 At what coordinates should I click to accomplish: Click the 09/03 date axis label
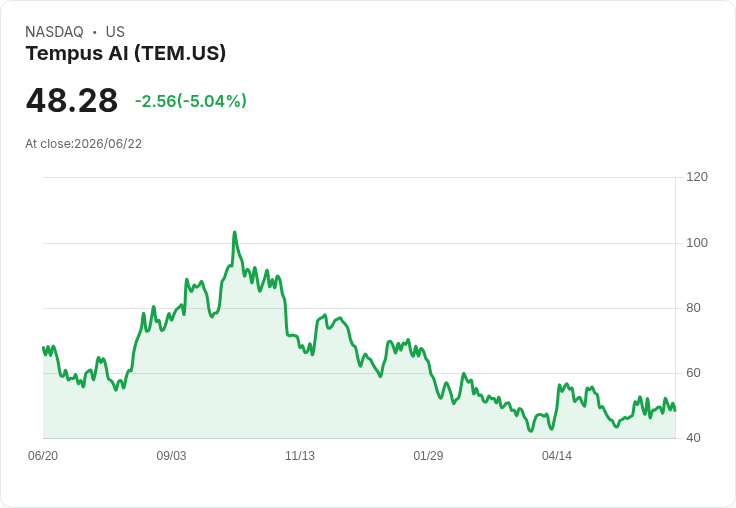(171, 456)
